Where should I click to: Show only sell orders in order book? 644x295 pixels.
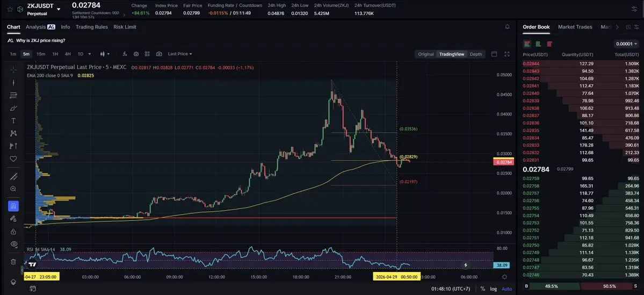(x=549, y=44)
